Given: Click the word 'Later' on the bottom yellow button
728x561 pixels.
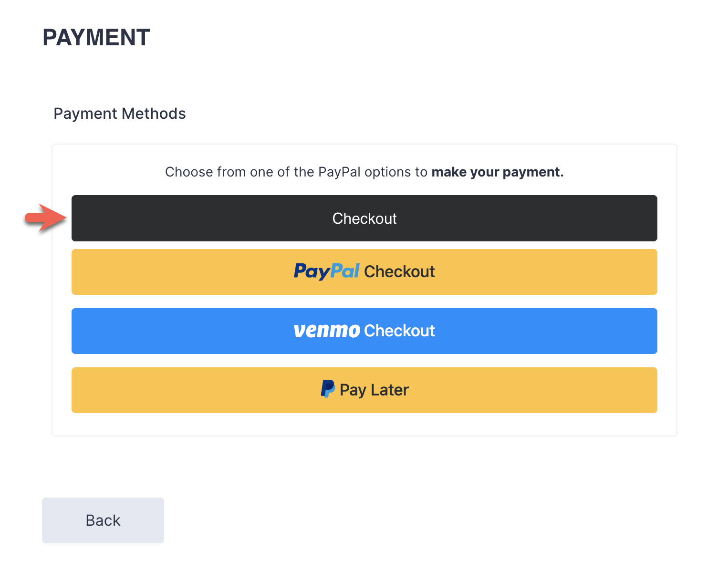Looking at the screenshot, I should (x=390, y=390).
